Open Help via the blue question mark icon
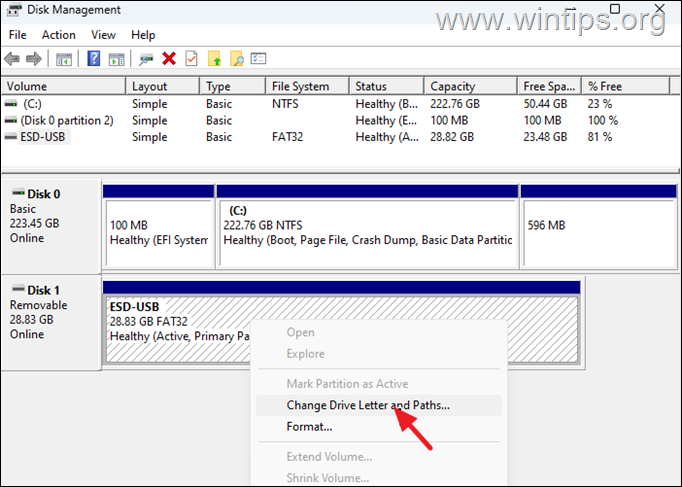The width and height of the screenshot is (682, 487). pos(93,59)
